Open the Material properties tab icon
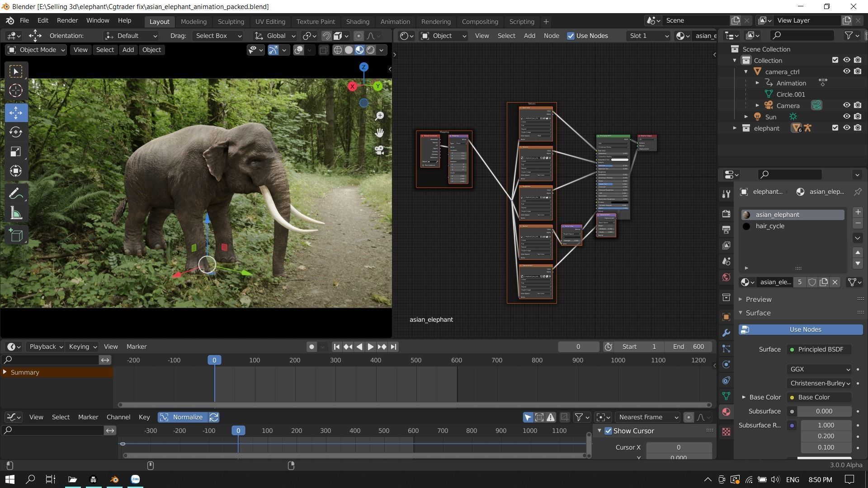This screenshot has height=488, width=868. 726,412
